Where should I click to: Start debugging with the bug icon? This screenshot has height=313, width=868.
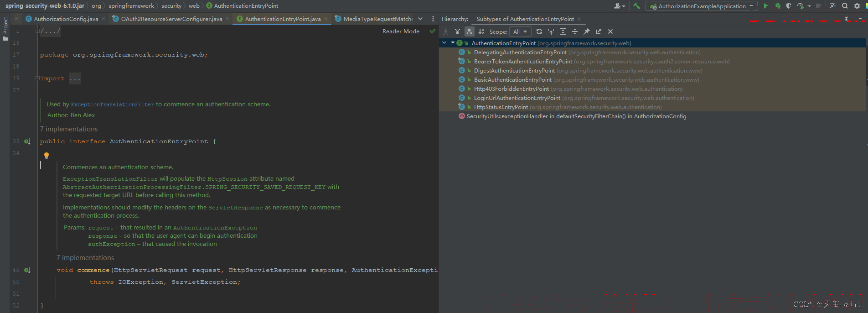[778, 6]
